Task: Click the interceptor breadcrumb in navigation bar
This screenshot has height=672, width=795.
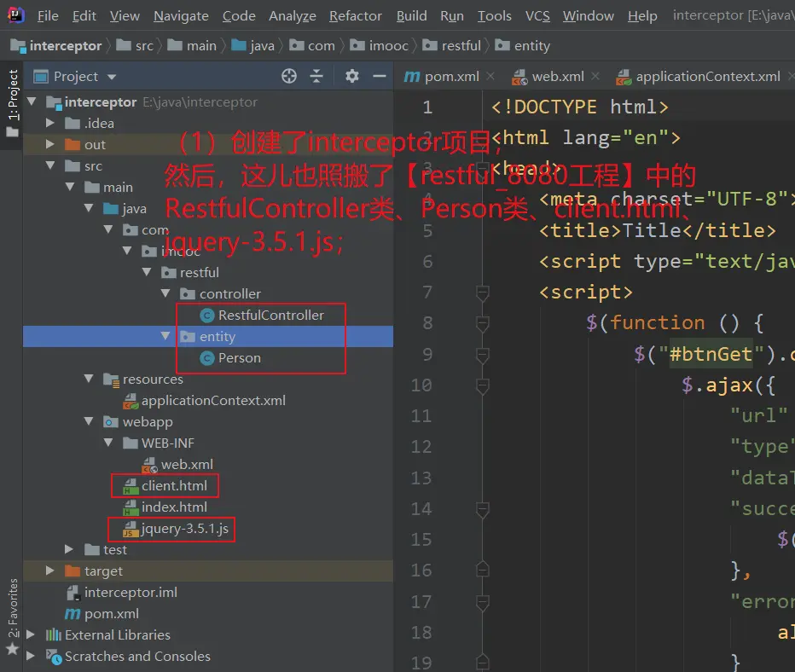Action: pyautogui.click(x=65, y=46)
